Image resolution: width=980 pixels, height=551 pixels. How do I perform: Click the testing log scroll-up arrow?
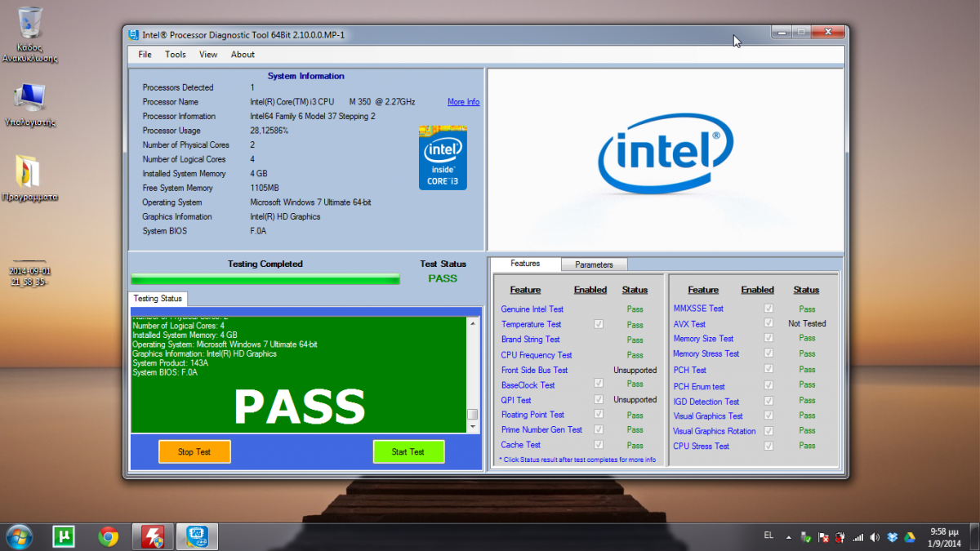472,323
